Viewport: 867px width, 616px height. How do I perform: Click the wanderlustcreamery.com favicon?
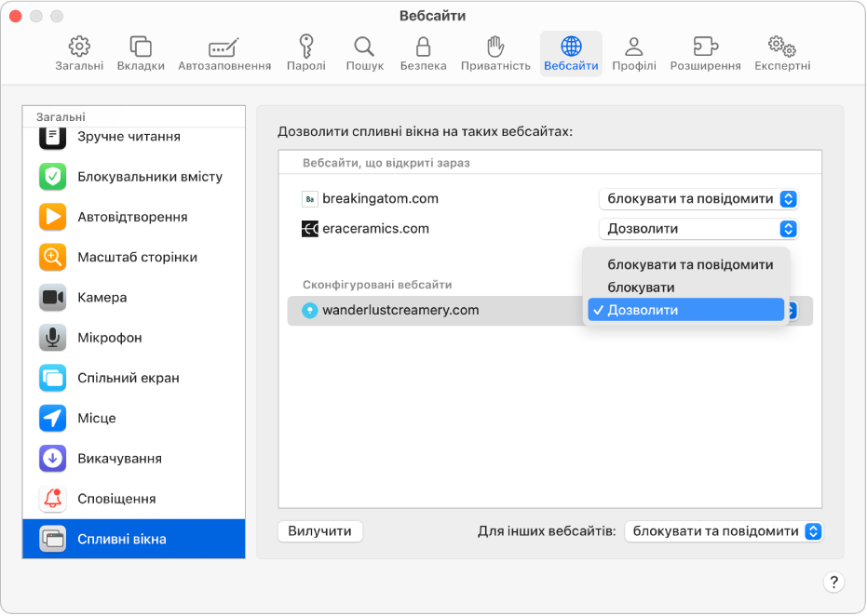[309, 311]
